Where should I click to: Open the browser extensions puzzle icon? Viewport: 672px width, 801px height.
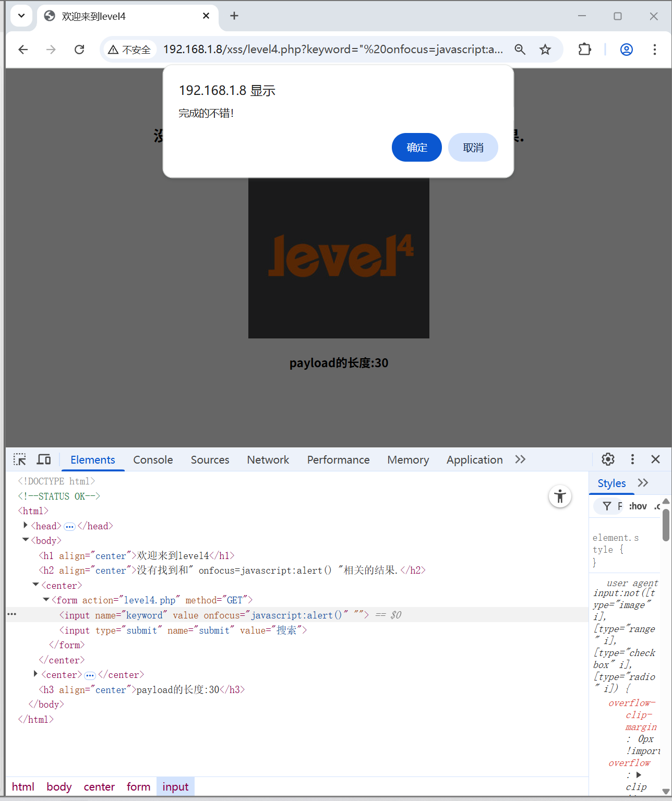tap(584, 49)
